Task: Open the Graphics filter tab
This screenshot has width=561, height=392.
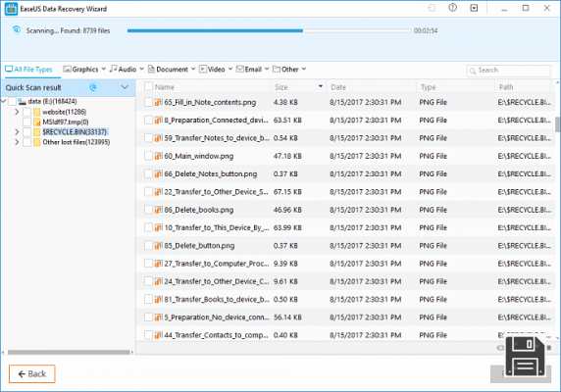Action: pyautogui.click(x=84, y=69)
